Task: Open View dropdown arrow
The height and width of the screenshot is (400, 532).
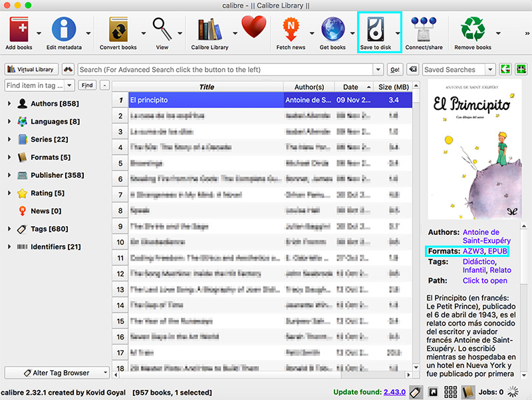Action: coord(180,33)
